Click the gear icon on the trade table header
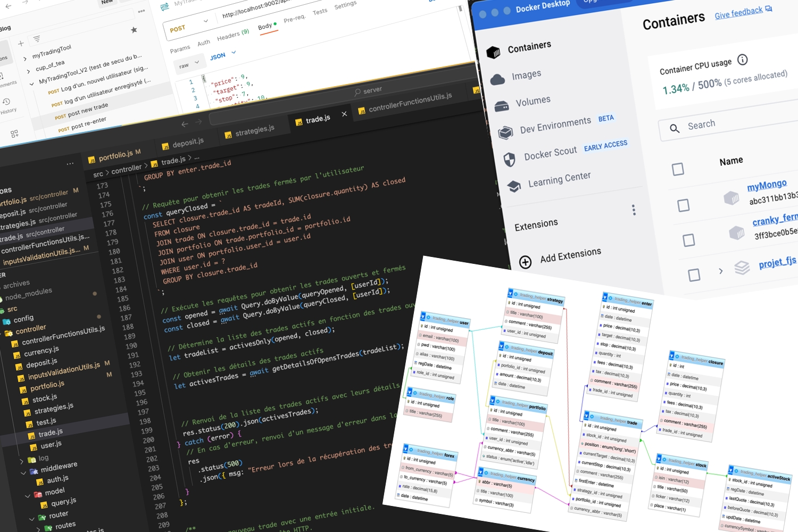The height and width of the screenshot is (532, 798). click(x=592, y=417)
